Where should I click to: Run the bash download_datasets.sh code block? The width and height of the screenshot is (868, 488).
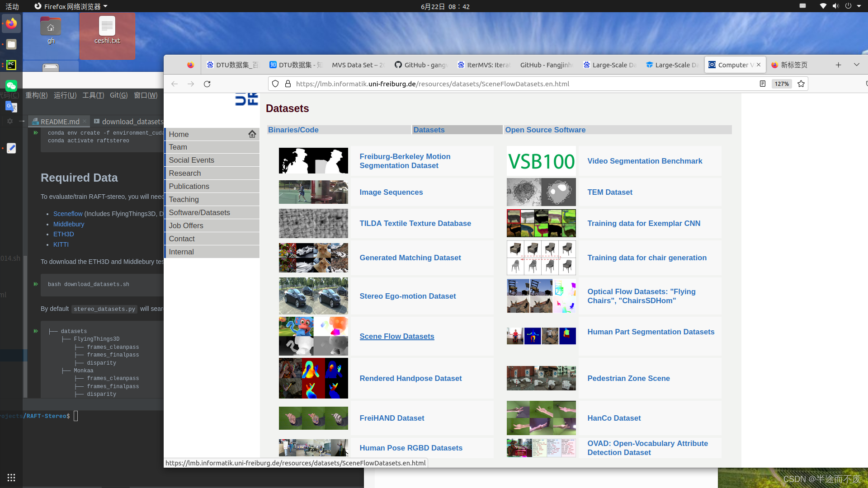coord(36,284)
